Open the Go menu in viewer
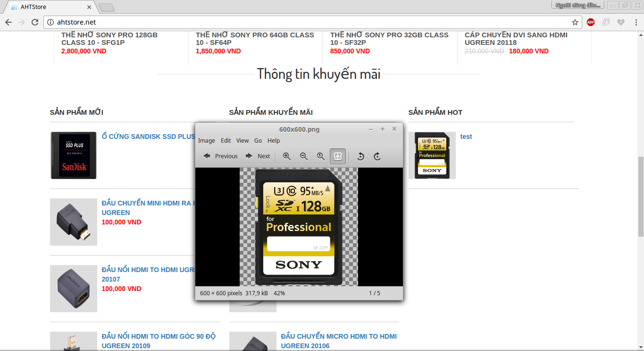The height and width of the screenshot is (351, 644). pos(258,140)
